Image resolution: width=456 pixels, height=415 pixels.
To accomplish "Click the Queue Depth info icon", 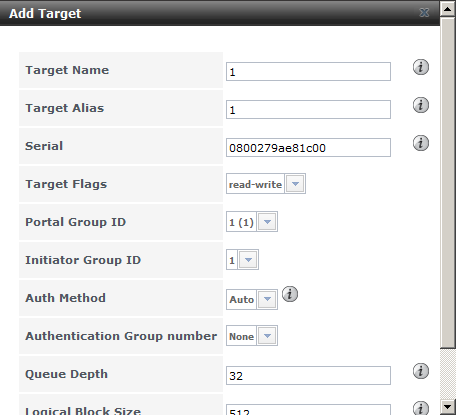I will pyautogui.click(x=421, y=371).
